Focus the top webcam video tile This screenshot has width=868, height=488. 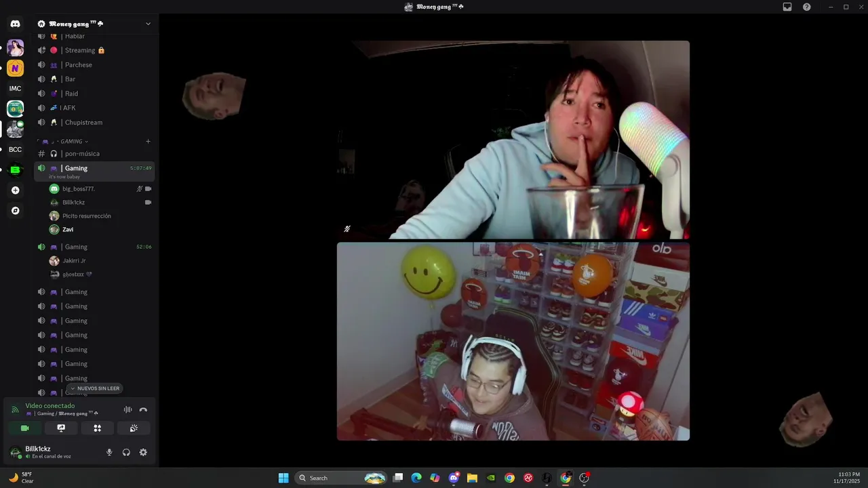click(513, 140)
